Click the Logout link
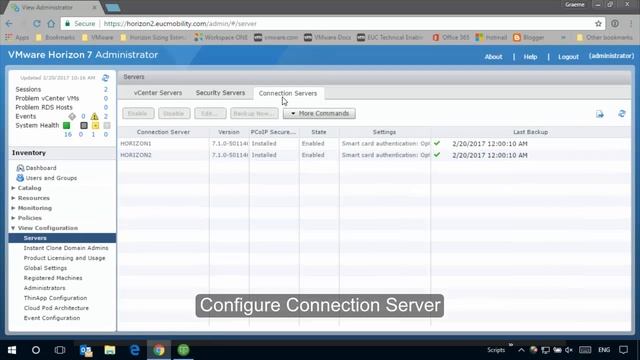This screenshot has height=360, width=640. (568, 57)
